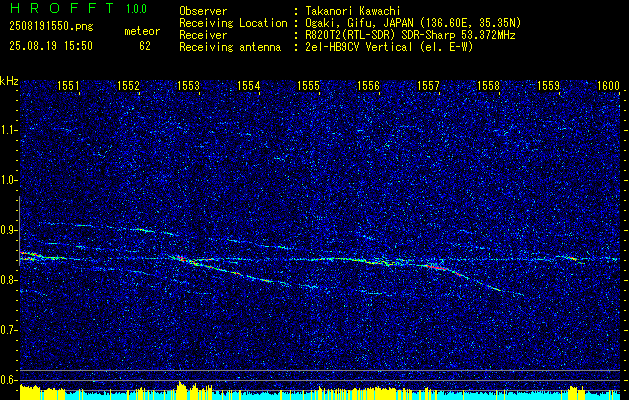Viewport: 629px width, 400px height.
Task: Click the Observer field label
Action: click(203, 11)
